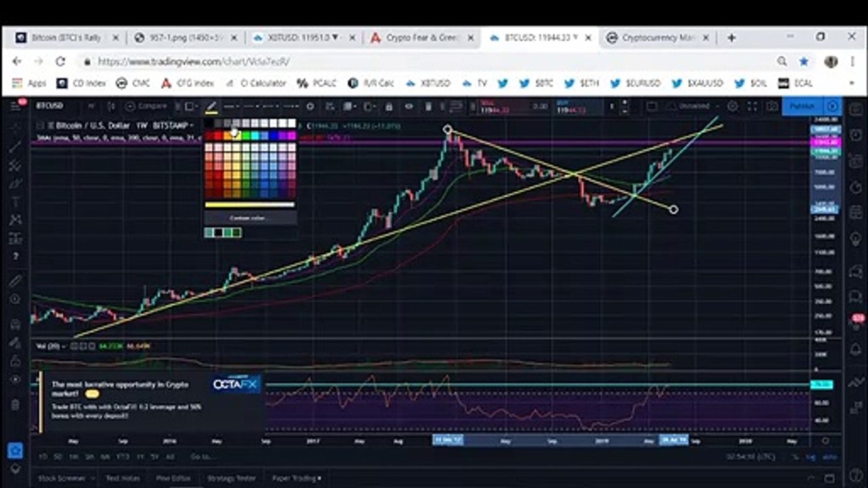Image resolution: width=868 pixels, height=488 pixels.
Task: Click the OCTAFX advertisement logo
Action: tap(236, 384)
